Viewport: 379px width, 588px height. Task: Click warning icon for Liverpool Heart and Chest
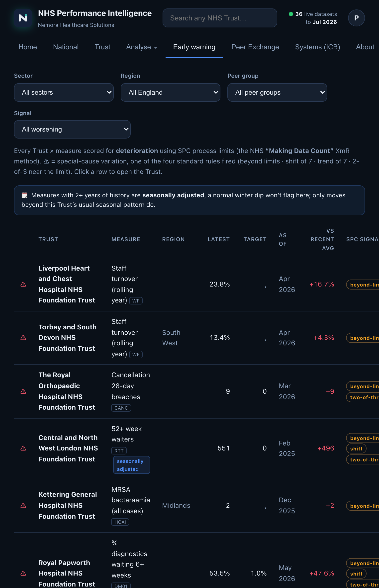tap(23, 284)
